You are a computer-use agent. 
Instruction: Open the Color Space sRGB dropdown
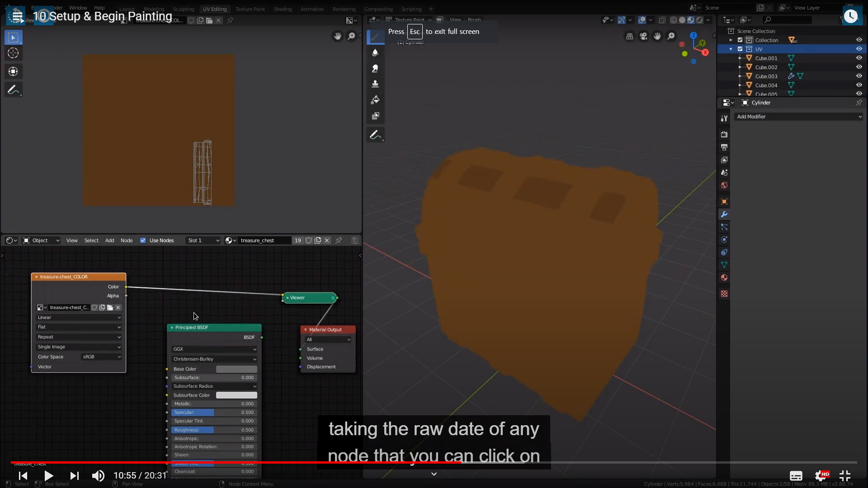(102, 357)
